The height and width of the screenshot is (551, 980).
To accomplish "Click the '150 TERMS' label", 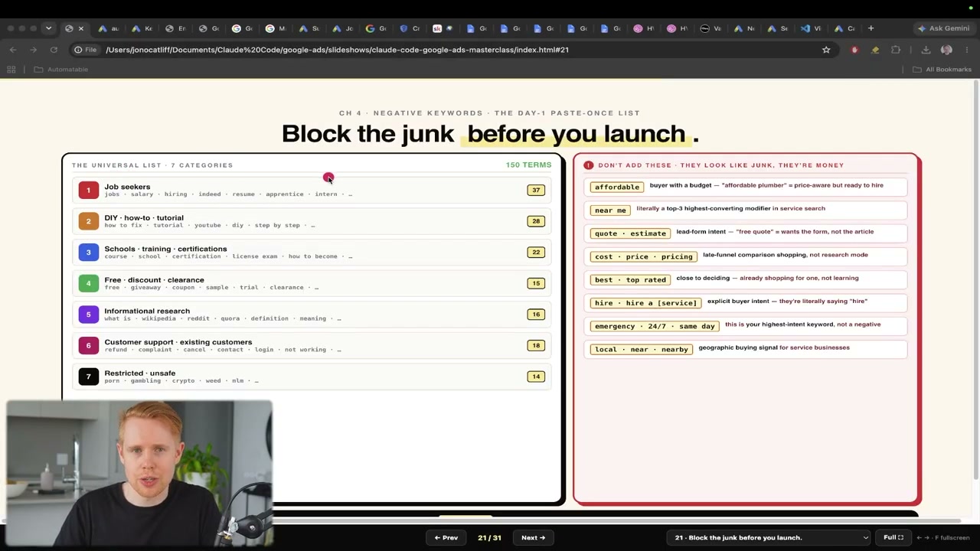I will click(x=528, y=165).
